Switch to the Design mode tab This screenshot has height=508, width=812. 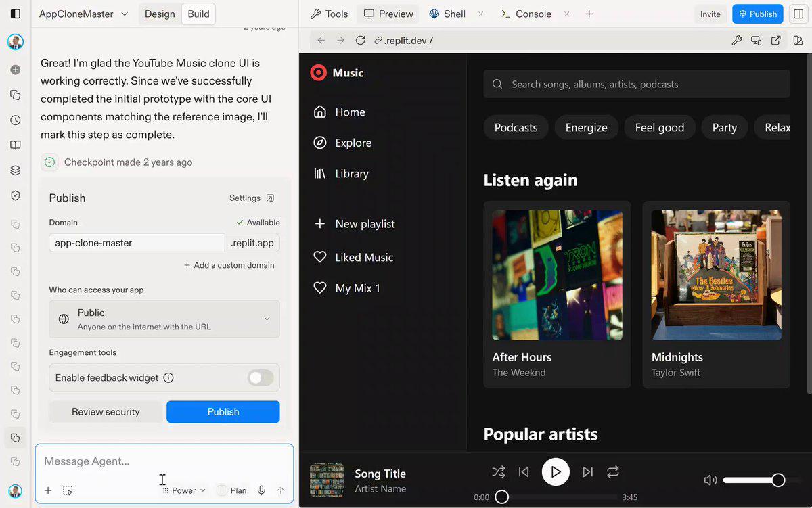tap(160, 14)
